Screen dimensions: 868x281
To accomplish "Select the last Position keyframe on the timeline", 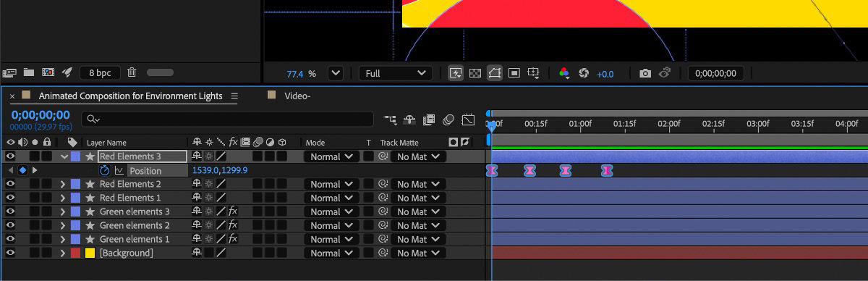I will coord(607,170).
